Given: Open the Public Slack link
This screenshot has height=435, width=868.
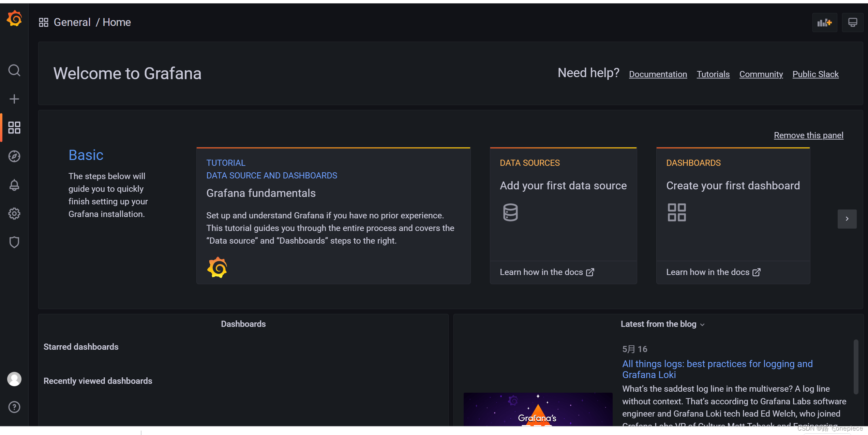Looking at the screenshot, I should click(x=815, y=74).
